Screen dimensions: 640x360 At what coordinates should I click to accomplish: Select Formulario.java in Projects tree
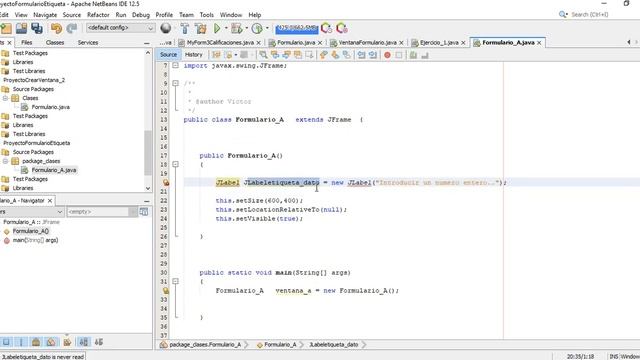(x=50, y=107)
